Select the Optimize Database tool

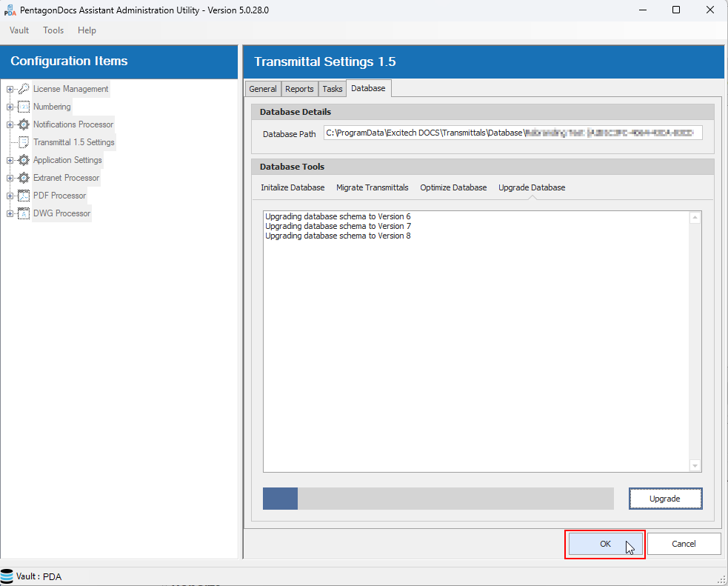point(453,187)
